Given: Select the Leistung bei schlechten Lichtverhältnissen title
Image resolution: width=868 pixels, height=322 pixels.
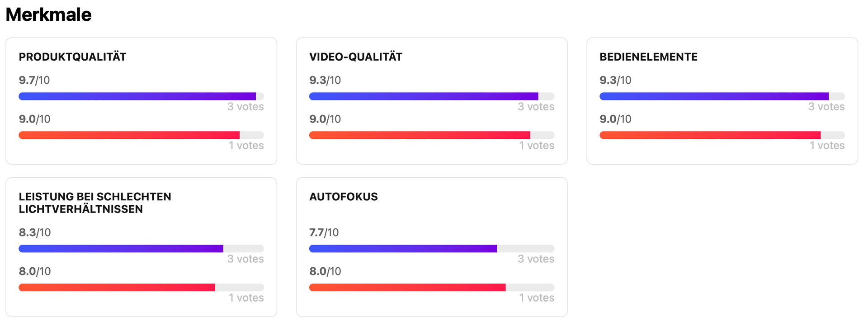Looking at the screenshot, I should pos(95,203).
